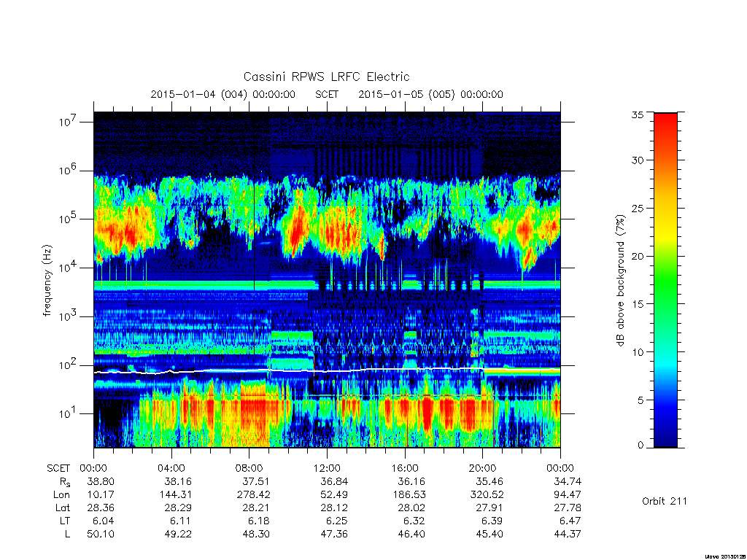Screen dimensions: 747x560
Task: Select the 04:00 SCET time label
Action: pos(171,468)
